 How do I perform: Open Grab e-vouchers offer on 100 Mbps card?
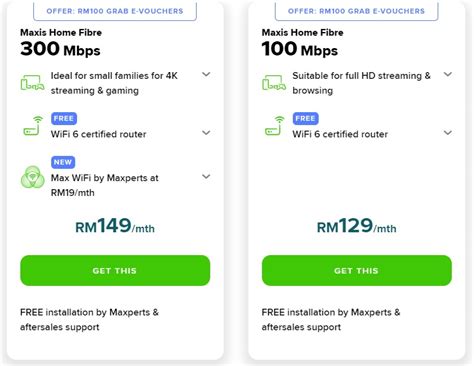click(357, 11)
